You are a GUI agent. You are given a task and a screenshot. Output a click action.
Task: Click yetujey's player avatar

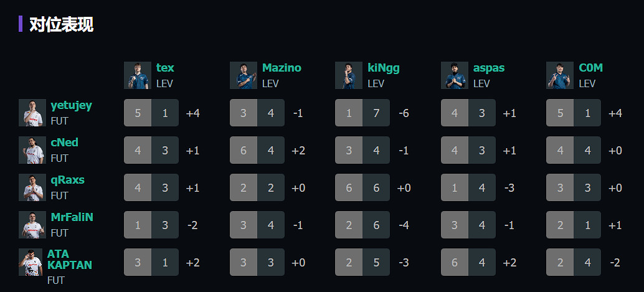click(32, 113)
